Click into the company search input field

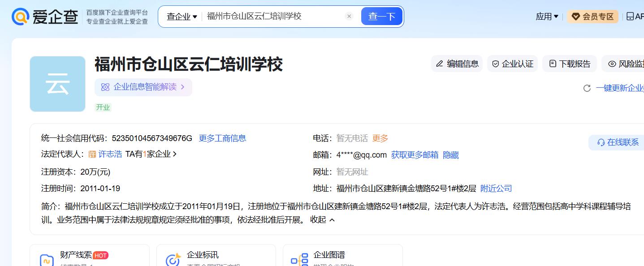273,17
